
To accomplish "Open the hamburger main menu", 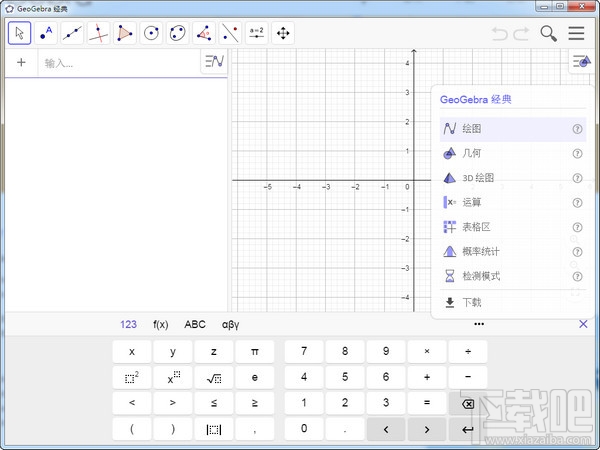I will [x=576, y=33].
